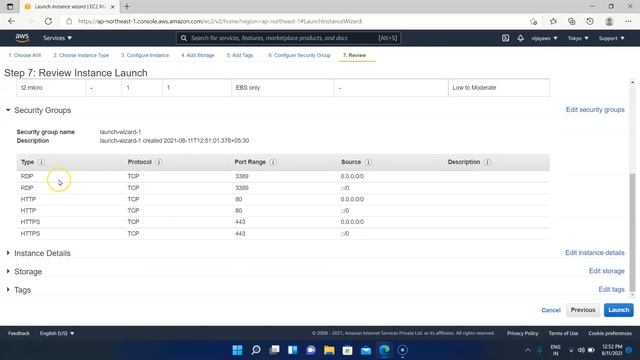640x360 pixels.
Task: Open the English (US) language dropdown
Action: pyautogui.click(x=57, y=333)
